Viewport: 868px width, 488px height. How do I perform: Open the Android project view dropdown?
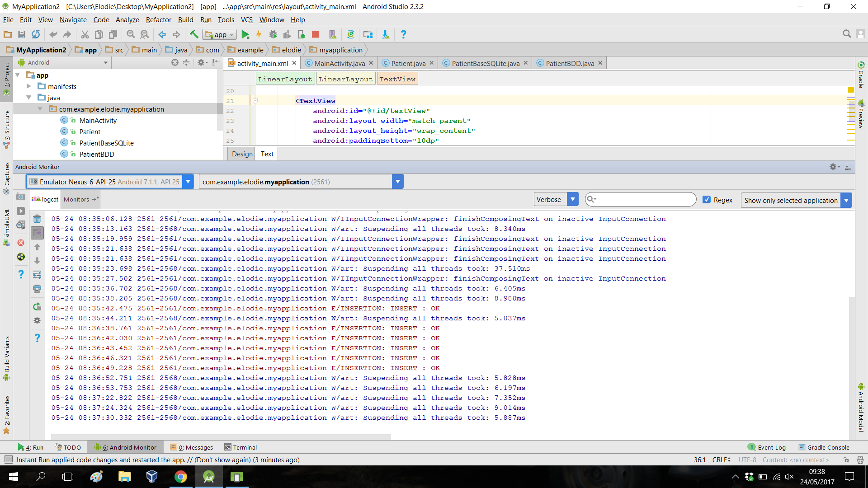[x=62, y=62]
